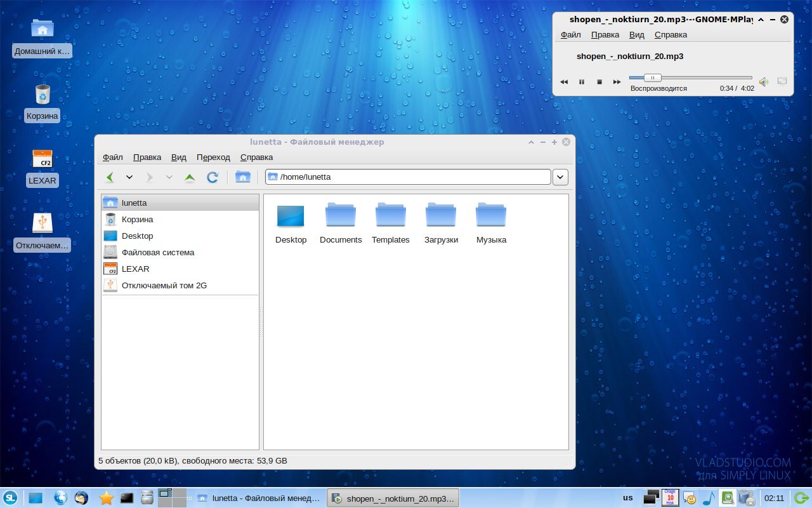Viewport: 812px width, 508px height.
Task: Open the fullscreen toggle in GNOME MPlayer
Action: coord(782,82)
